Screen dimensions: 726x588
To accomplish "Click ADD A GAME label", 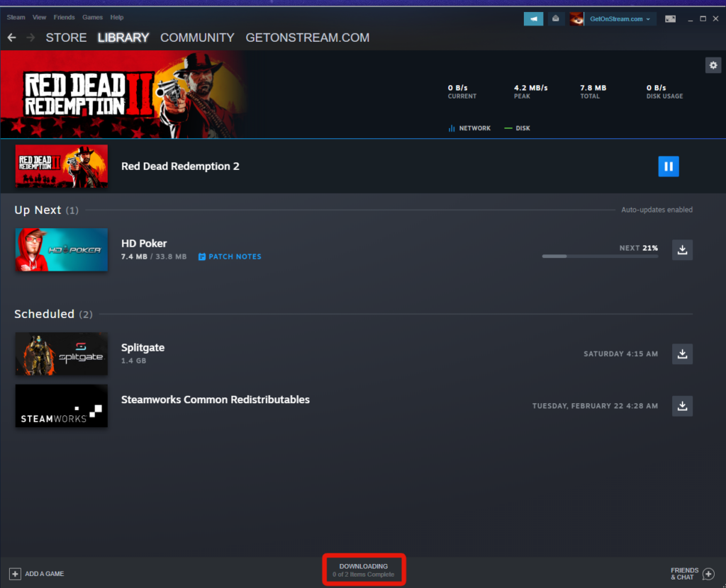I will pos(45,574).
